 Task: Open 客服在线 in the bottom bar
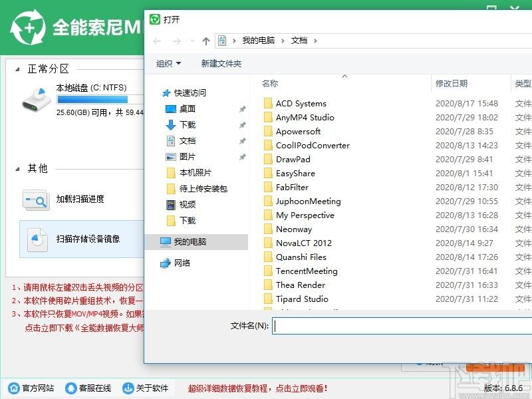pyautogui.click(x=88, y=388)
